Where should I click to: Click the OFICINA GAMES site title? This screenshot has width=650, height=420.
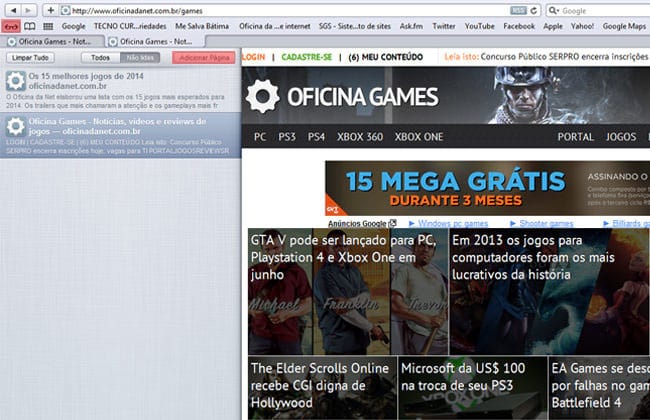point(362,97)
